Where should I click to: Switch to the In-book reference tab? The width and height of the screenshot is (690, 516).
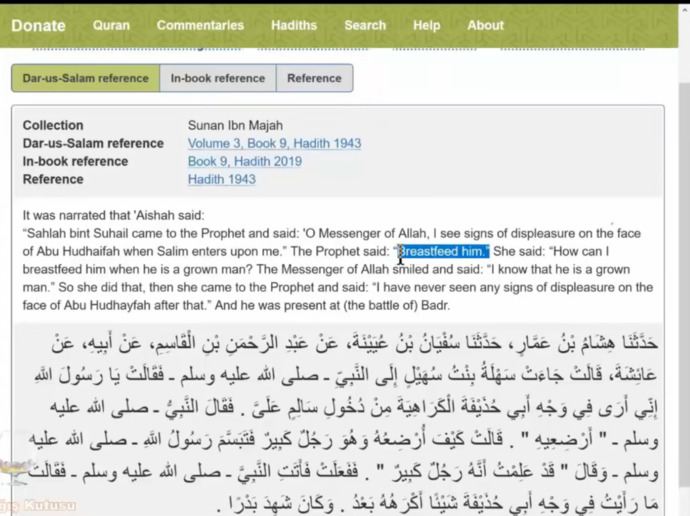click(x=218, y=78)
